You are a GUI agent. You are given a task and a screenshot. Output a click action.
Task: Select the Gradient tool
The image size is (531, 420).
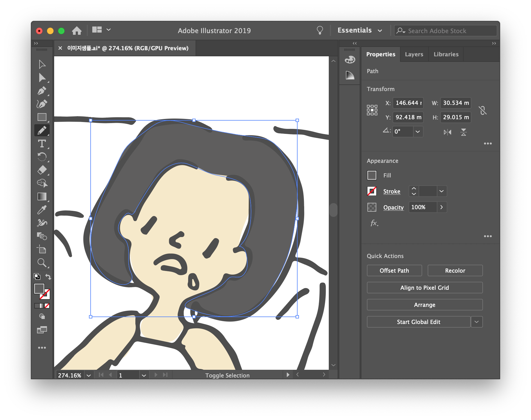42,196
